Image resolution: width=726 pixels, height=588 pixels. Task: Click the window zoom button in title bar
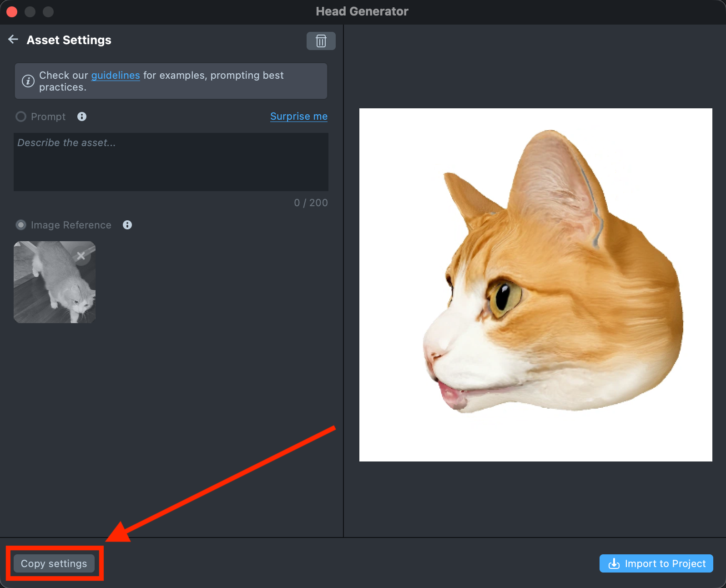tap(48, 12)
